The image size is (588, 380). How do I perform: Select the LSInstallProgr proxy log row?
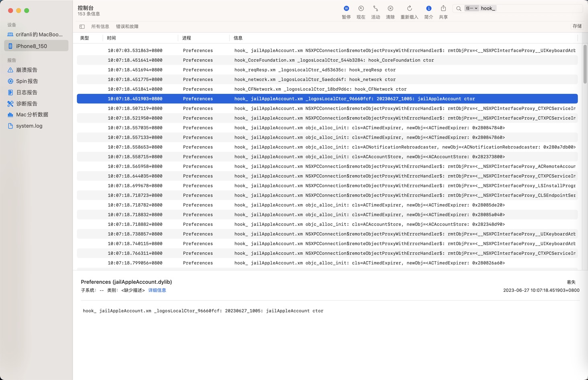tap(327, 186)
